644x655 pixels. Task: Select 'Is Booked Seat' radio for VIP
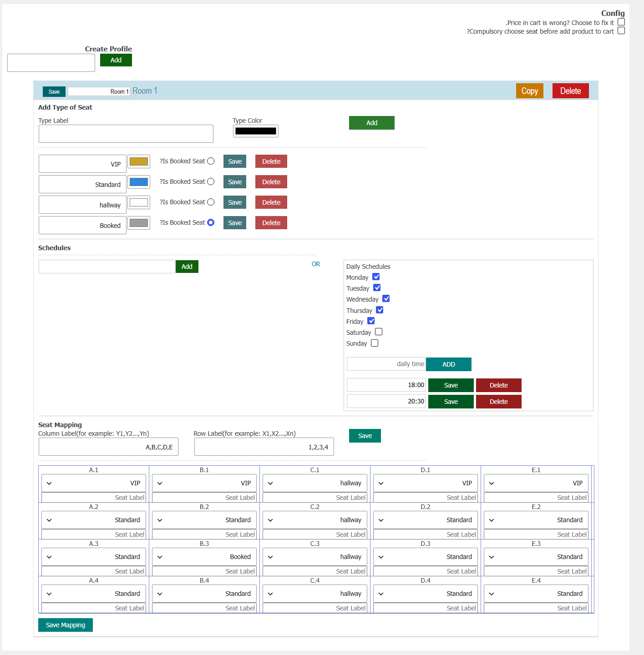point(211,161)
